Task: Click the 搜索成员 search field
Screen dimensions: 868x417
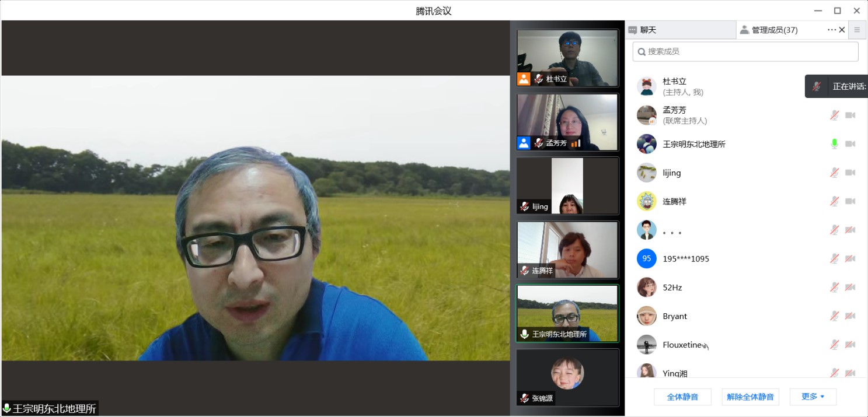Action: [x=745, y=51]
